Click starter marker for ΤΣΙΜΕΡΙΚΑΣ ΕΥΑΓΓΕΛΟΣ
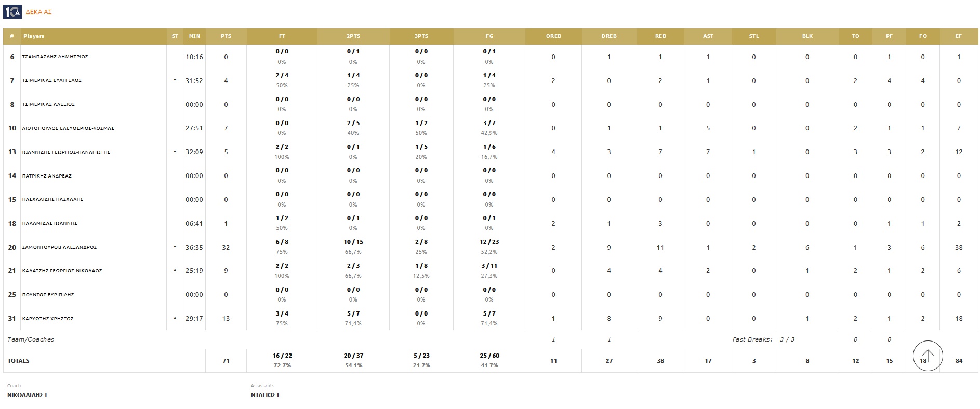The height and width of the screenshot is (409, 980). (175, 80)
